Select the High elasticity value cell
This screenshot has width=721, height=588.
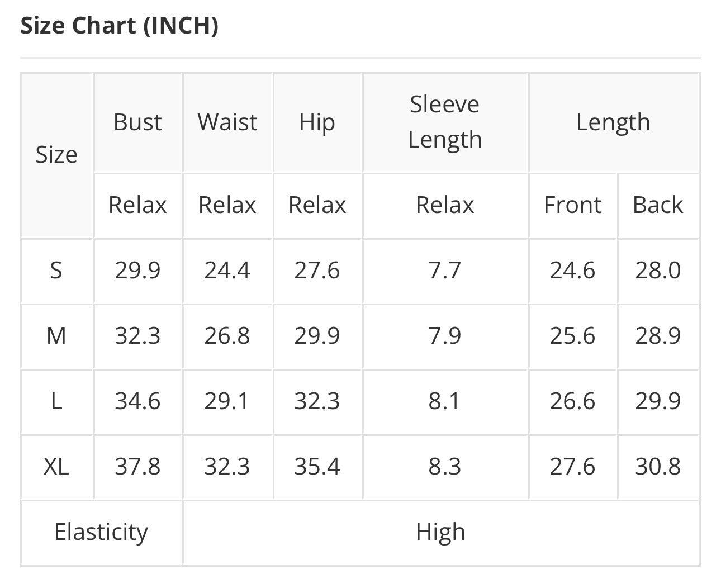(441, 532)
